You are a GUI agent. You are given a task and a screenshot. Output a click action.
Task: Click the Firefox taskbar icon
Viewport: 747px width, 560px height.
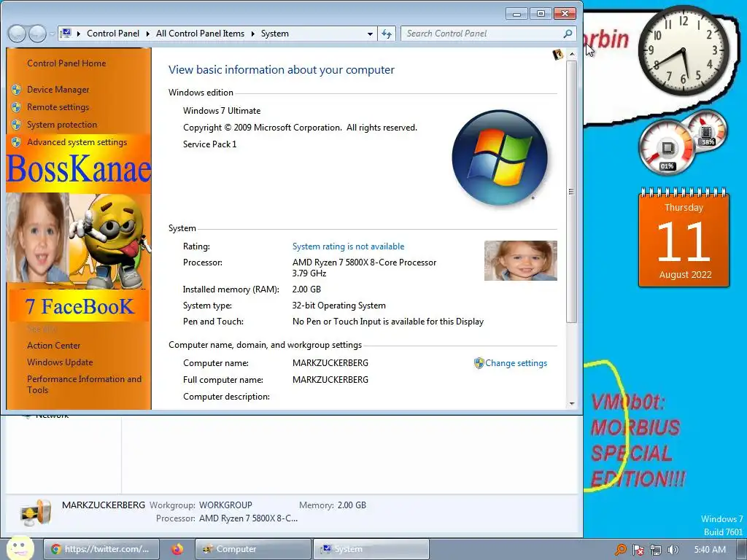(x=177, y=549)
